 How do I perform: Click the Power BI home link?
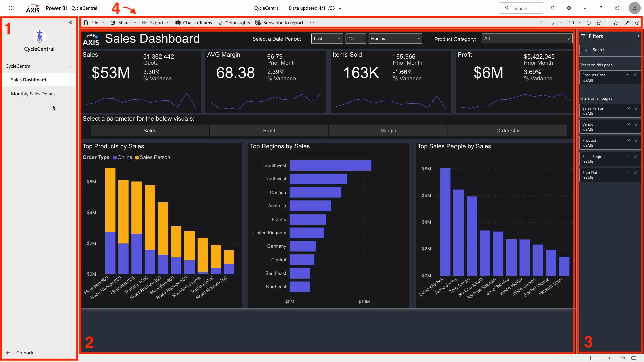tap(56, 8)
